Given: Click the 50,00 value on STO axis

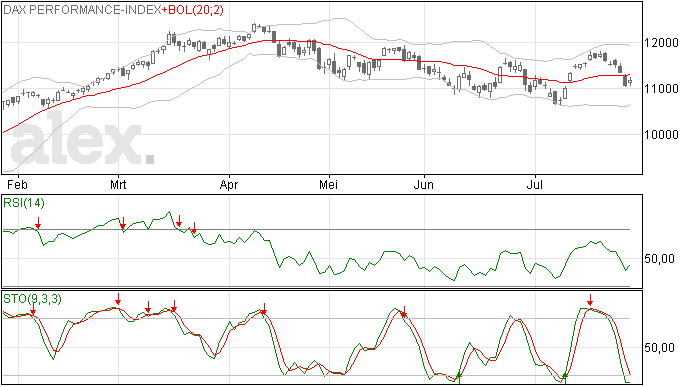Looking at the screenshot, I should coord(659,347).
